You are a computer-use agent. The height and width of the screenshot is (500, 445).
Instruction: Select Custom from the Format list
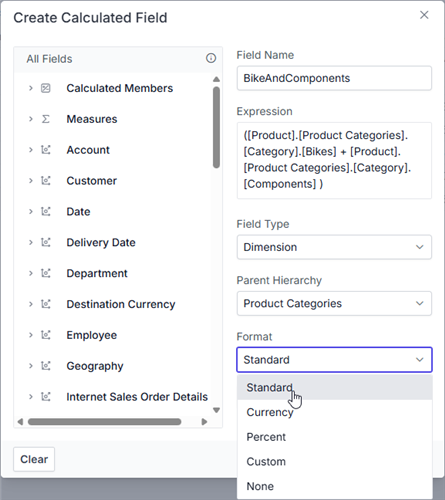(x=335, y=462)
